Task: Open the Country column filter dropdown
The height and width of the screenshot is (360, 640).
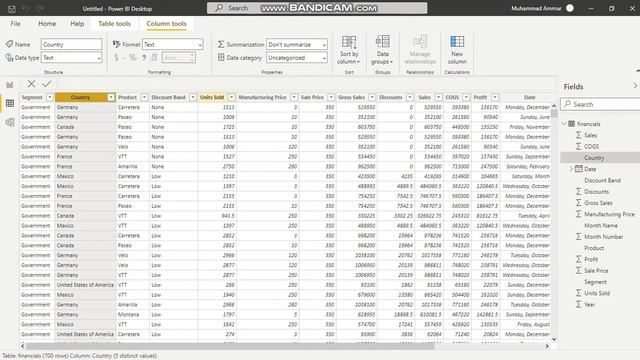Action: point(111,97)
